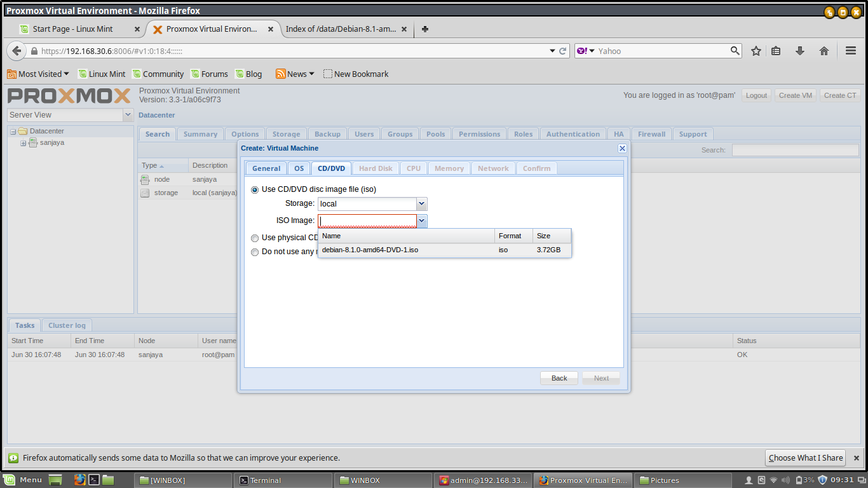Open the user account tray icon
The image size is (868, 488).
coord(749,480)
